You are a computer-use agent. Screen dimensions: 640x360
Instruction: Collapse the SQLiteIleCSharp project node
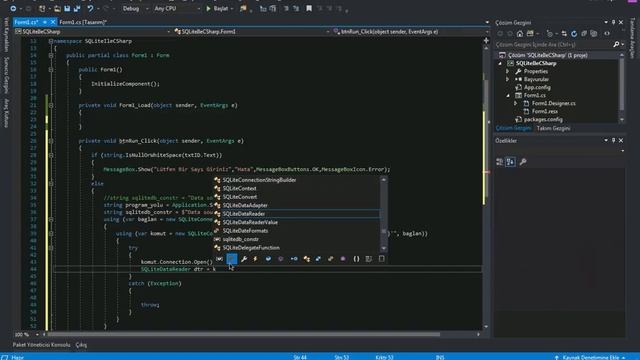click(x=500, y=63)
